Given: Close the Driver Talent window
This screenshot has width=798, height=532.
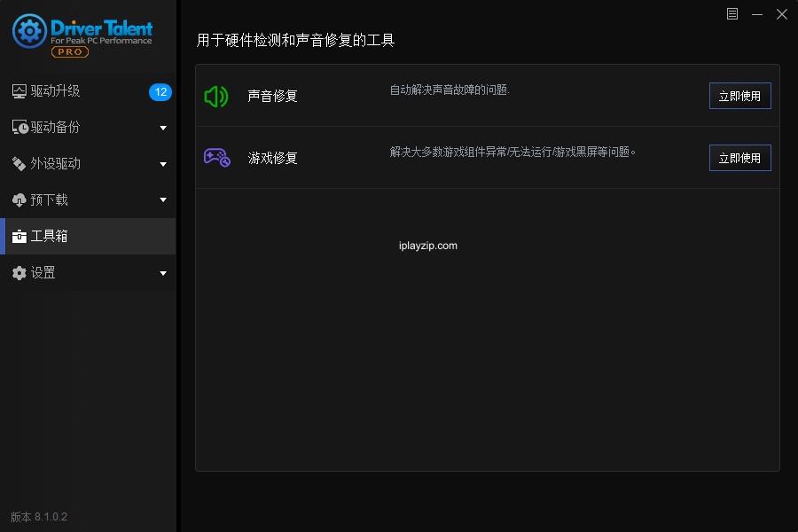Looking at the screenshot, I should 782,14.
